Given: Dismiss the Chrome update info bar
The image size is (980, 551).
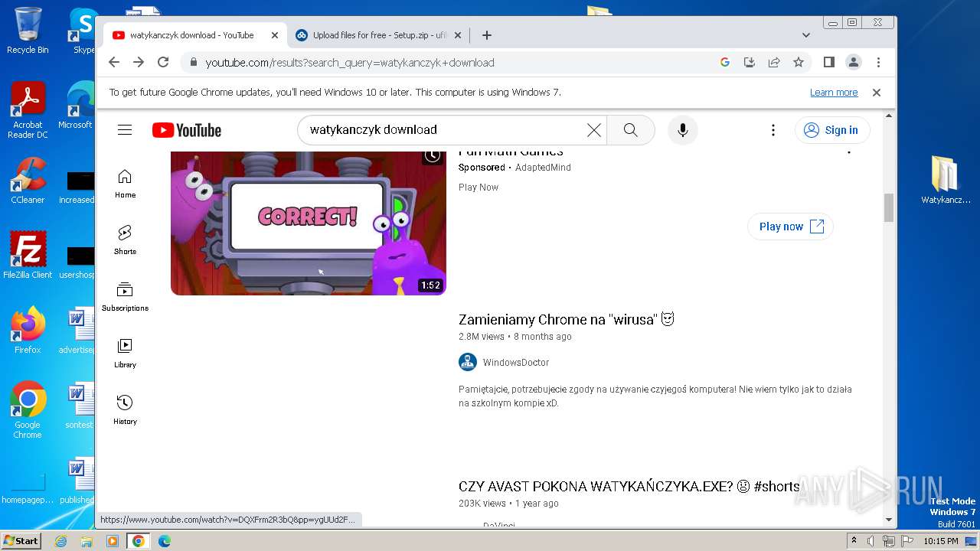Looking at the screenshot, I should (877, 92).
